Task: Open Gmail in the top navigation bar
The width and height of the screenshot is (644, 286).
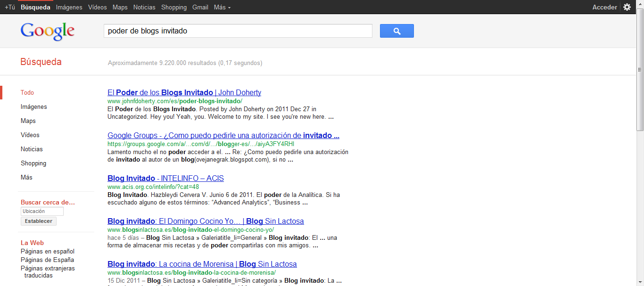Action: tap(200, 7)
